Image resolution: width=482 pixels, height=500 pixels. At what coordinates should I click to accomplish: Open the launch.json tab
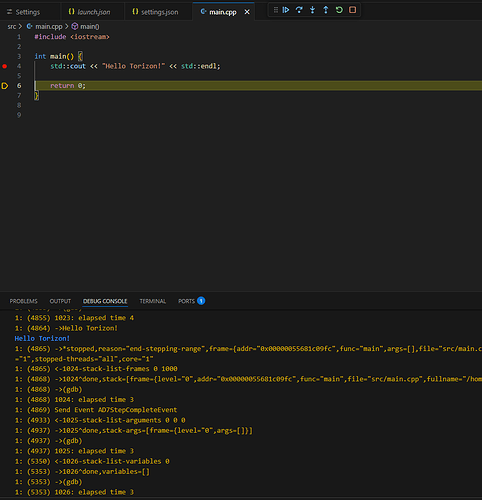(x=89, y=12)
